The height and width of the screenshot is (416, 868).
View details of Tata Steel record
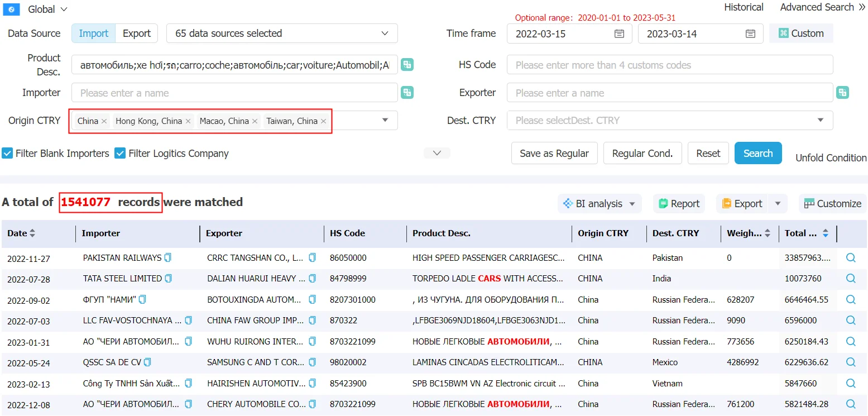(x=851, y=279)
